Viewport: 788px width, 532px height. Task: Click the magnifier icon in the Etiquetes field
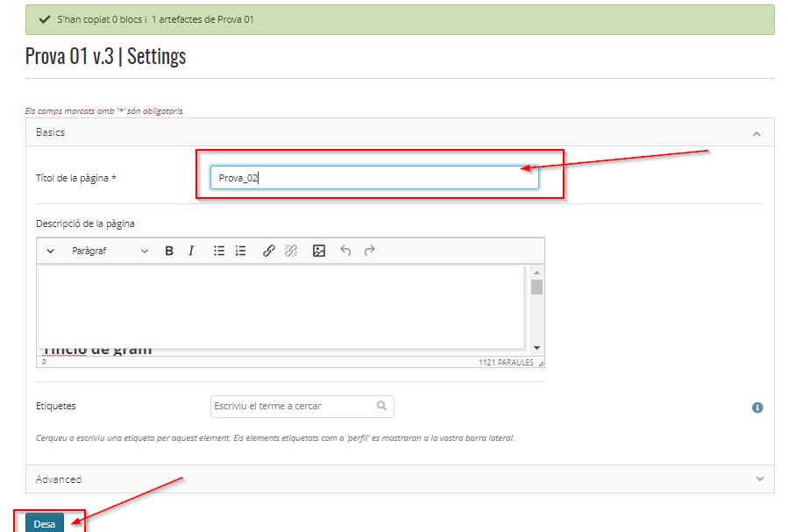tap(381, 407)
